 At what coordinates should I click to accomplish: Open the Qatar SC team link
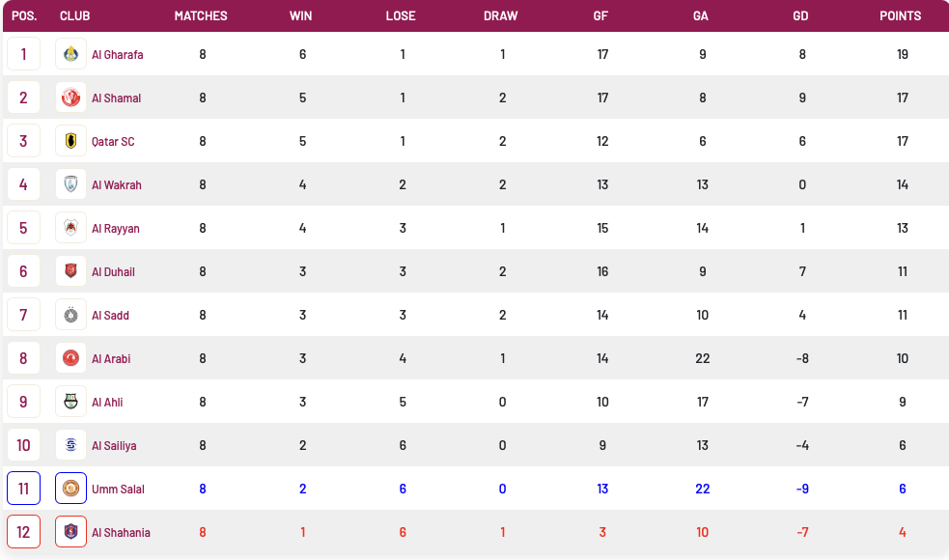pyautogui.click(x=113, y=142)
